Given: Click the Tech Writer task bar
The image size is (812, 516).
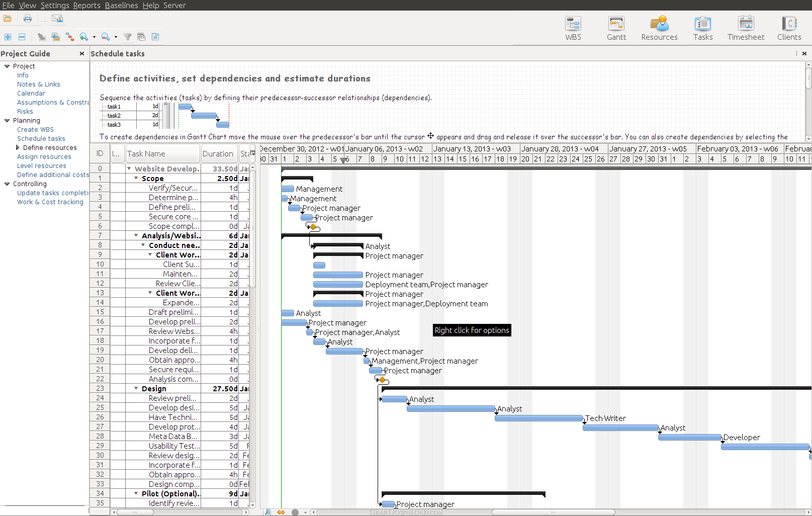Looking at the screenshot, I should [x=539, y=418].
